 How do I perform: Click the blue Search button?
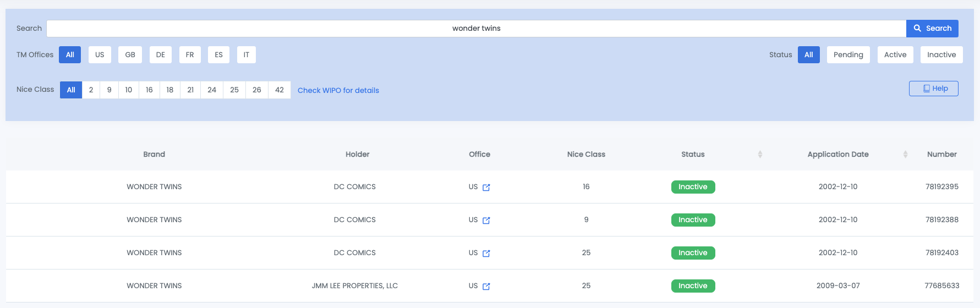[932, 29]
